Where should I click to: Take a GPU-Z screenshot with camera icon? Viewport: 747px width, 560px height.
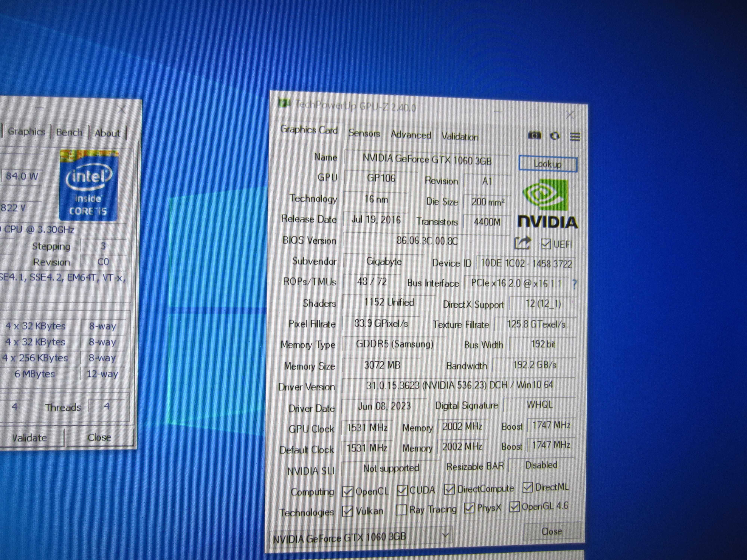534,135
